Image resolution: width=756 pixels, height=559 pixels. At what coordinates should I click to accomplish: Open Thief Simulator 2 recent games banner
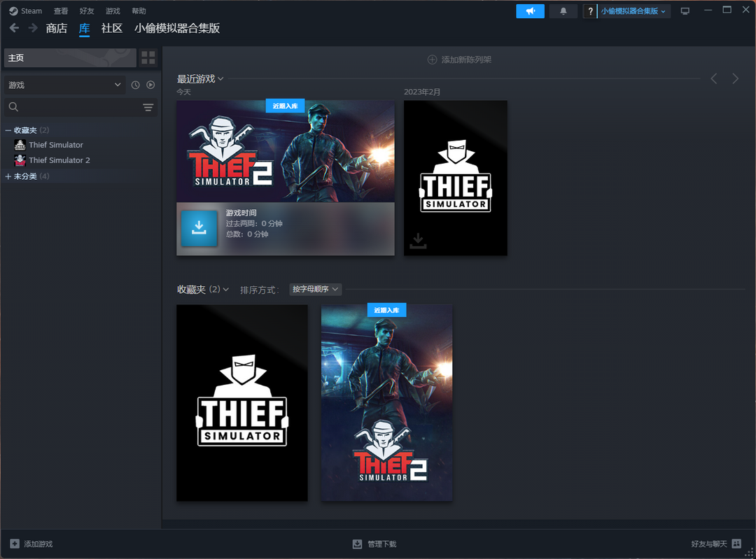pyautogui.click(x=286, y=151)
